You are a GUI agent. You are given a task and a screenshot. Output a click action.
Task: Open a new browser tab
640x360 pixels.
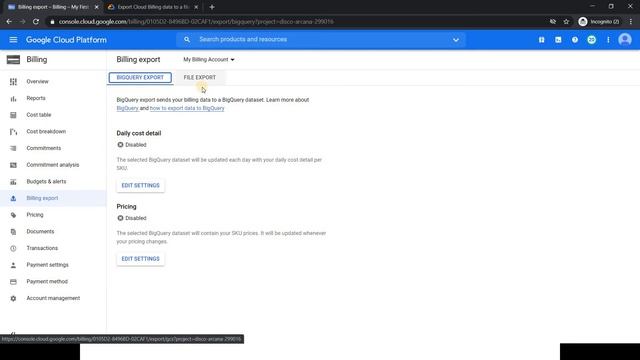[212, 7]
